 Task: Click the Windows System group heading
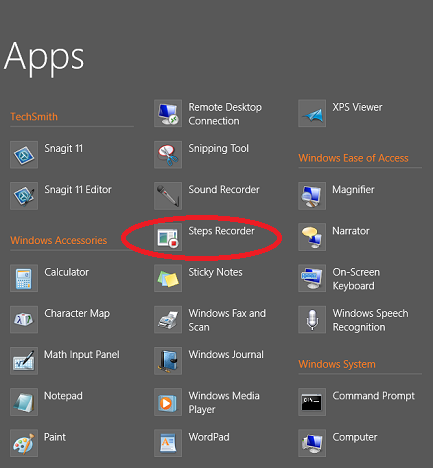337,364
